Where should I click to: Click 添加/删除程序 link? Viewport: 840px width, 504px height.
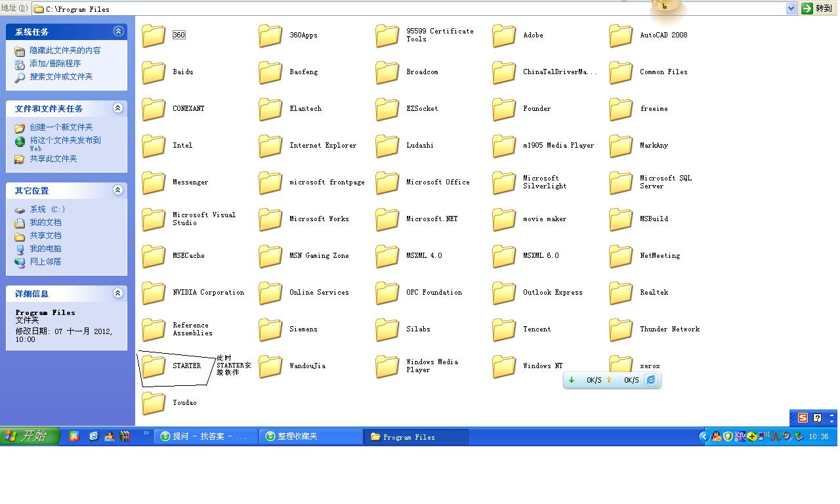pos(55,64)
